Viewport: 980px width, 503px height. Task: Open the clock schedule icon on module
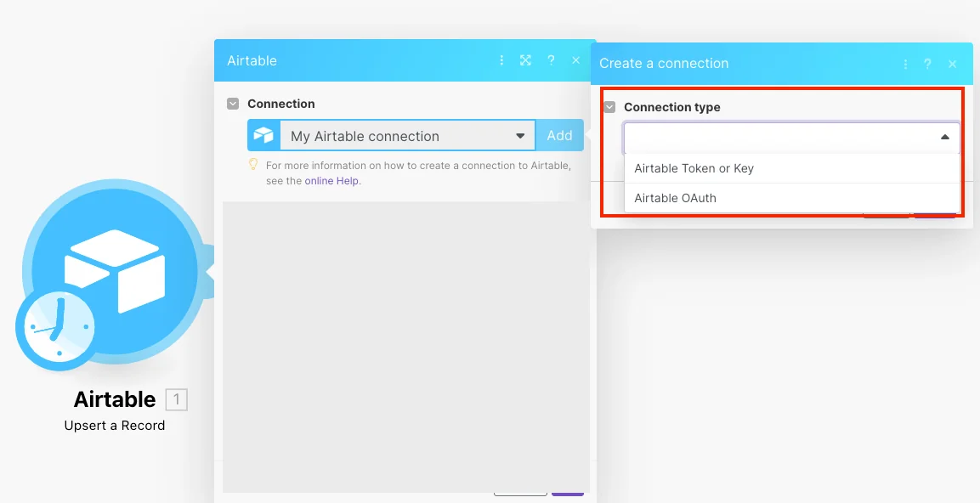(58, 328)
